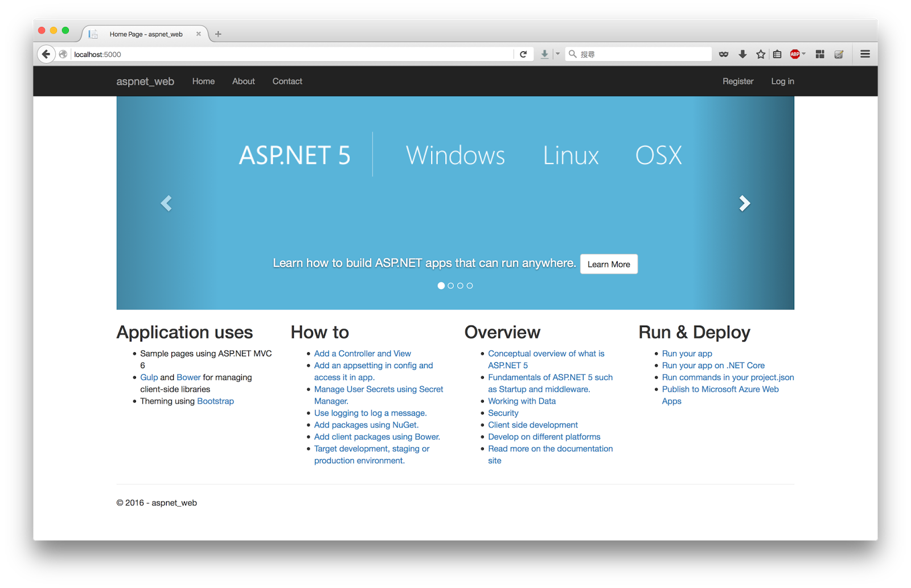This screenshot has width=911, height=588.
Task: Open Target development, staging or production link
Action: coord(372,454)
